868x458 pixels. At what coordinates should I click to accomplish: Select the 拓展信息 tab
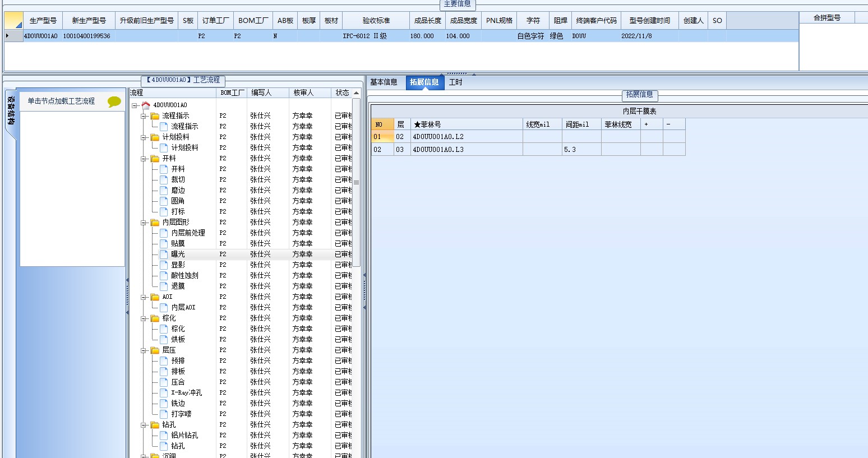(424, 82)
